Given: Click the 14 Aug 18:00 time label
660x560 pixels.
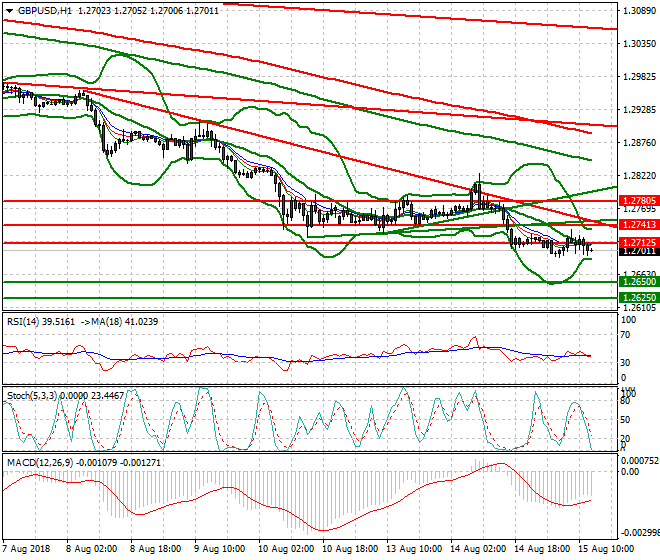Looking at the screenshot, I should (x=542, y=549).
